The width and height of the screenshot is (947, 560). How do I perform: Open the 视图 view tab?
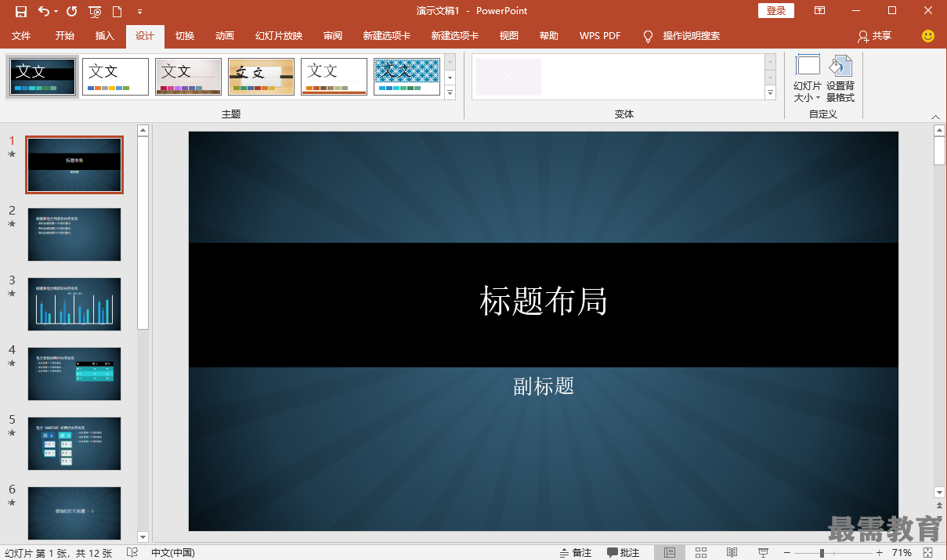pos(509,36)
